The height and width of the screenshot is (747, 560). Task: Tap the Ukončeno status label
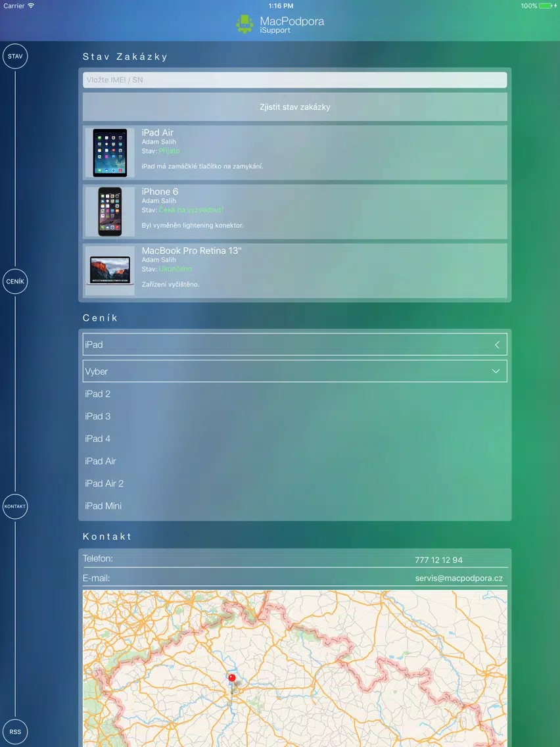pos(175,269)
